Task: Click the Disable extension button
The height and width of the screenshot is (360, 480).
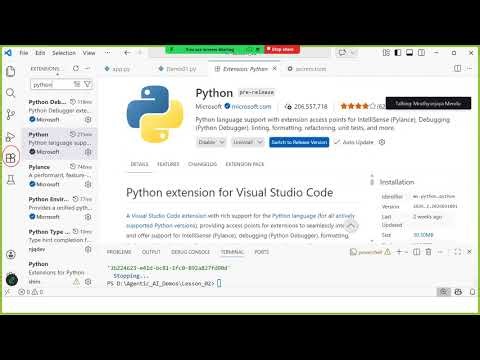Action: tap(207, 142)
